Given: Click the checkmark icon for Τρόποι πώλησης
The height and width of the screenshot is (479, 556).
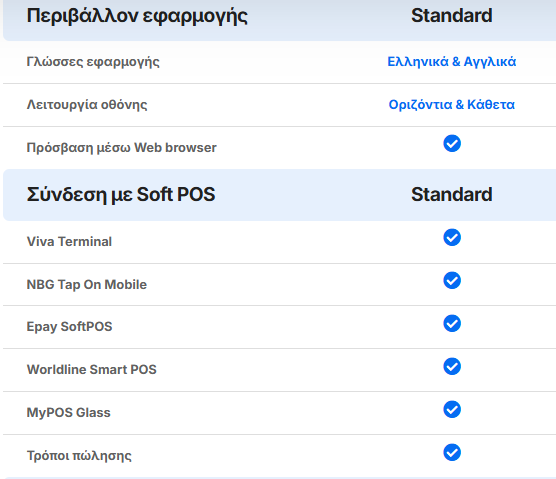Looking at the screenshot, I should pos(452,452).
